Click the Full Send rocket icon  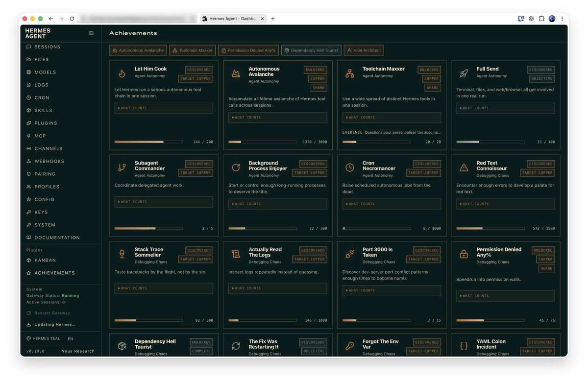pos(464,74)
